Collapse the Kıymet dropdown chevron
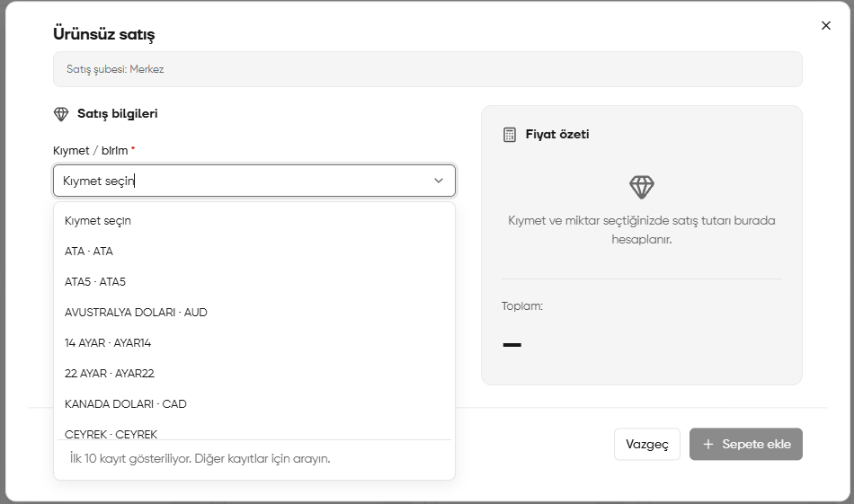The image size is (854, 504). (439, 181)
